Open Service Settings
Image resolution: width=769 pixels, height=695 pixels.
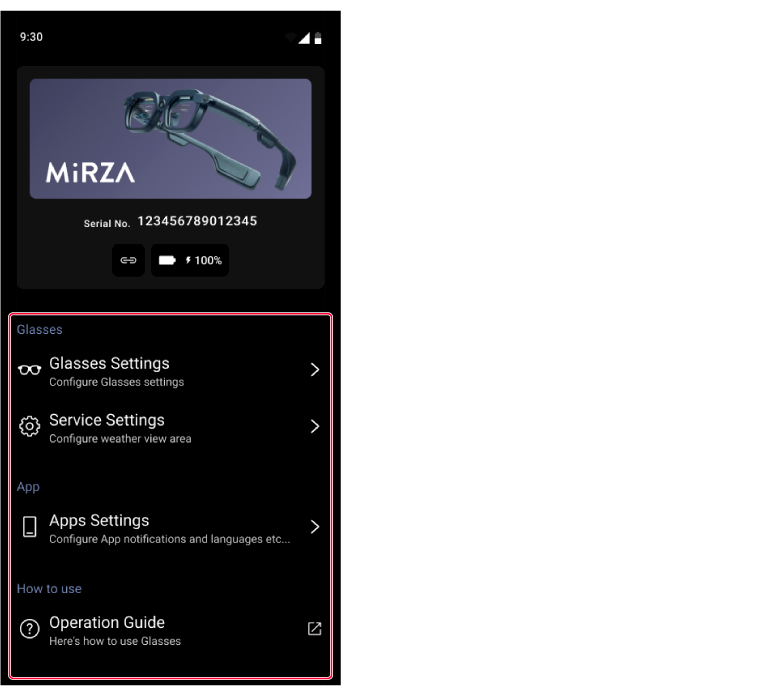tap(170, 428)
